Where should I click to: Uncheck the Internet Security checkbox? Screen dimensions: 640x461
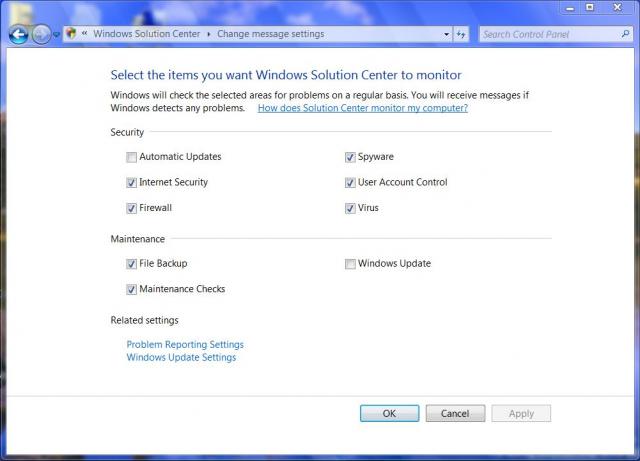pyautogui.click(x=131, y=183)
